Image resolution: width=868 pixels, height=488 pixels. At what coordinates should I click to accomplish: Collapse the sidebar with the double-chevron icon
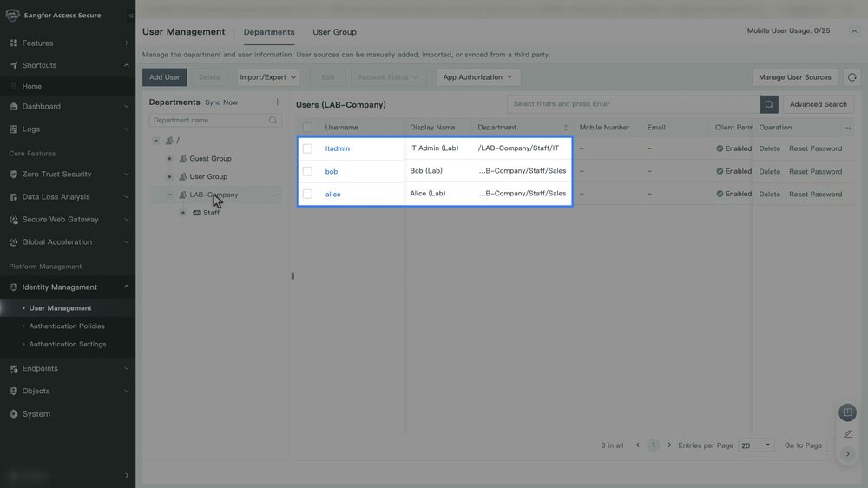131,16
